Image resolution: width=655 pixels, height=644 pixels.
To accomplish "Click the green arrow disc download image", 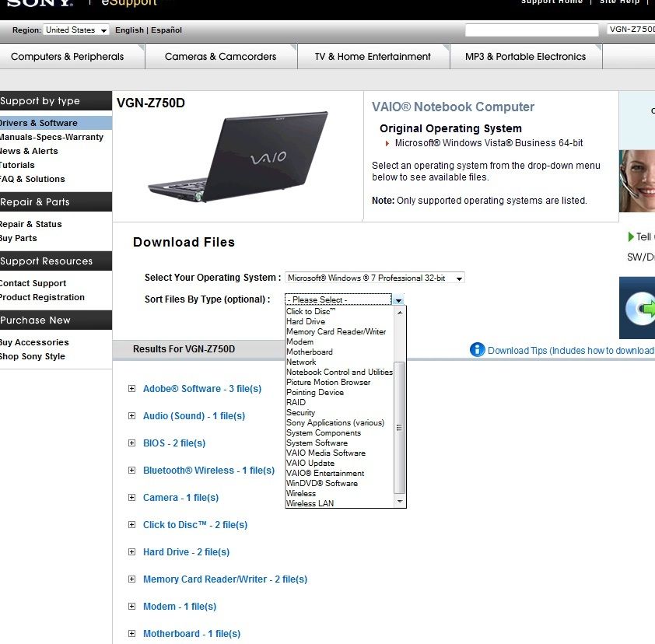I will click(x=637, y=308).
